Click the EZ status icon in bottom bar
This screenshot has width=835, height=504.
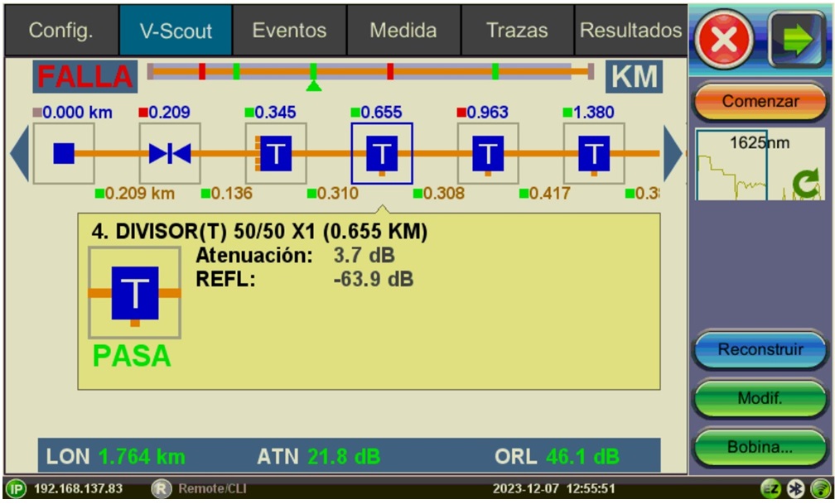point(771,488)
